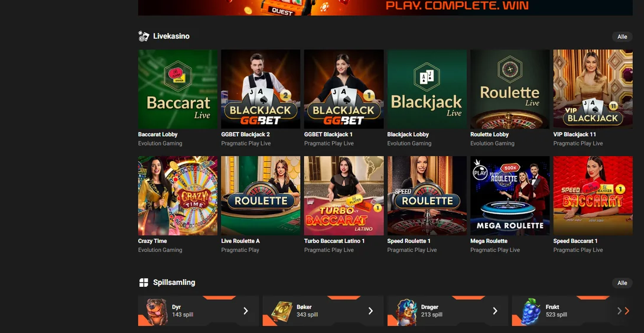Click the Spillsamling grid icon

(144, 283)
